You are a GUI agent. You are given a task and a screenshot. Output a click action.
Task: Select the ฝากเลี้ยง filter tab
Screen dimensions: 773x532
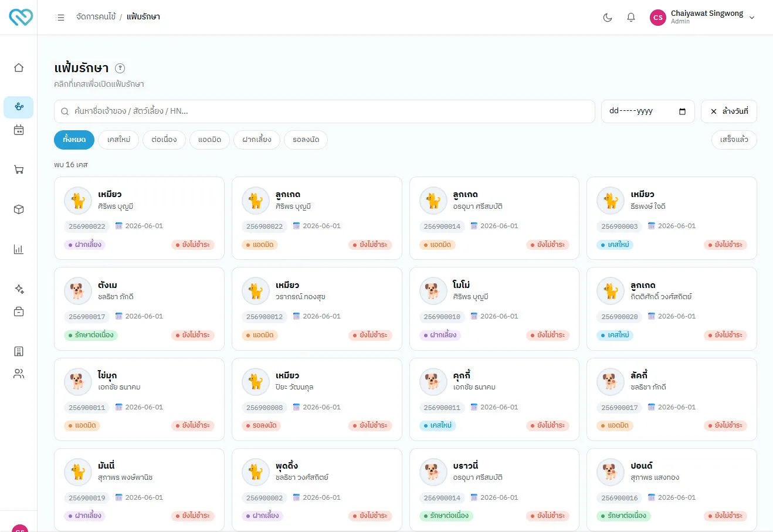point(257,140)
